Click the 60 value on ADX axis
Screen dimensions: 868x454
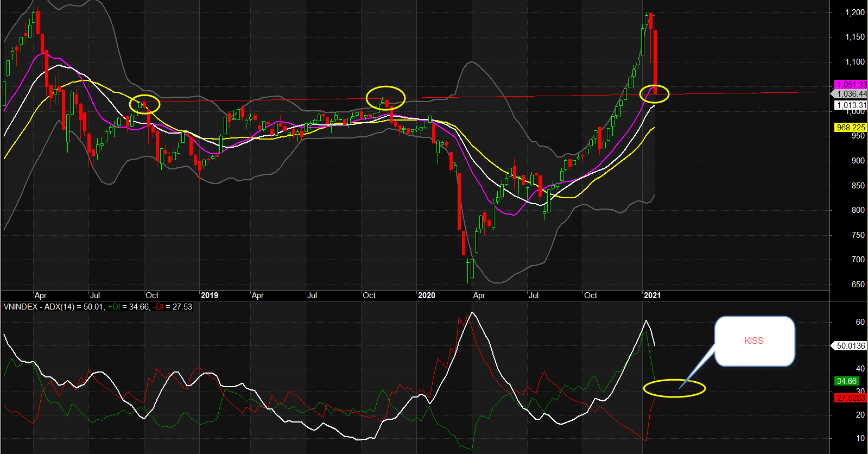tap(860, 322)
